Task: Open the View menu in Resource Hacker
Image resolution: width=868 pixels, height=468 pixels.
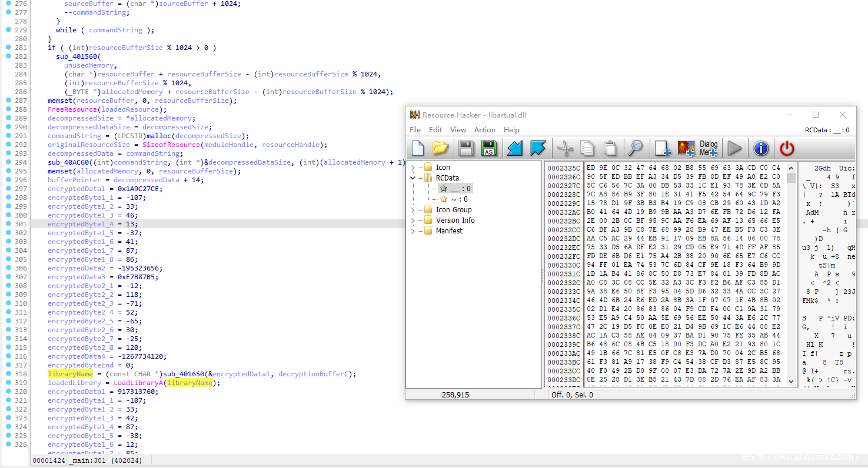Action: pyautogui.click(x=458, y=130)
